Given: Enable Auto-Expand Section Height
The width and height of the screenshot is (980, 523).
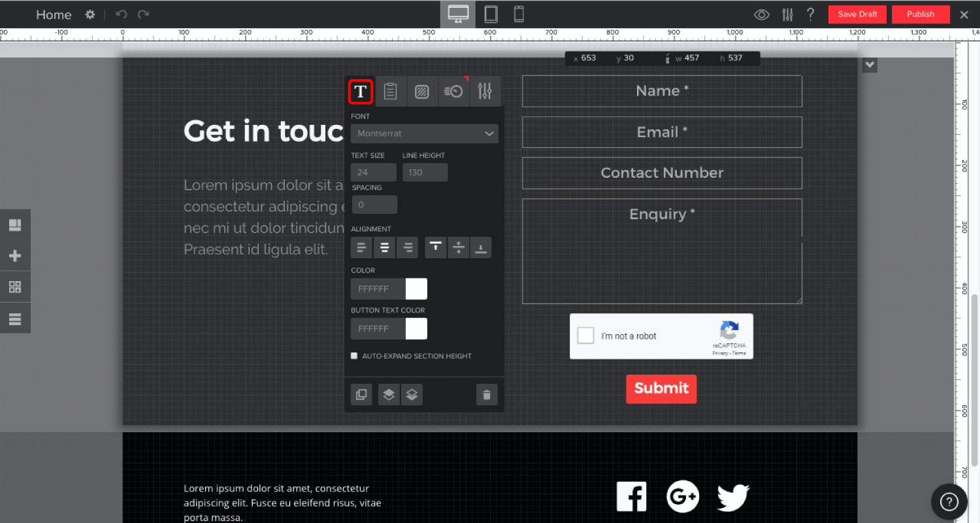Looking at the screenshot, I should coord(353,356).
